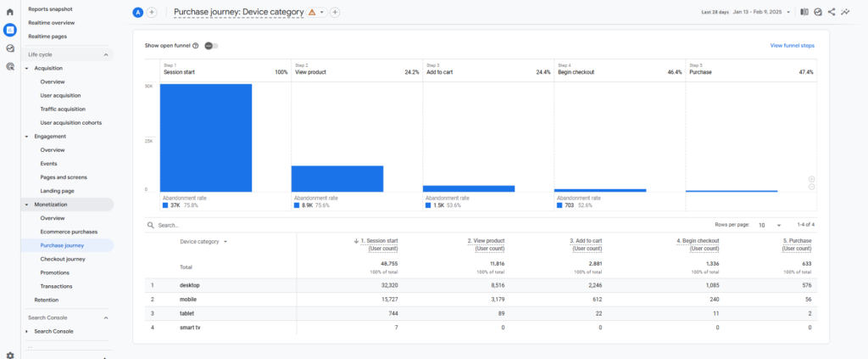Collapse the Life cycle section
The height and width of the screenshot is (359, 868).
[106, 54]
